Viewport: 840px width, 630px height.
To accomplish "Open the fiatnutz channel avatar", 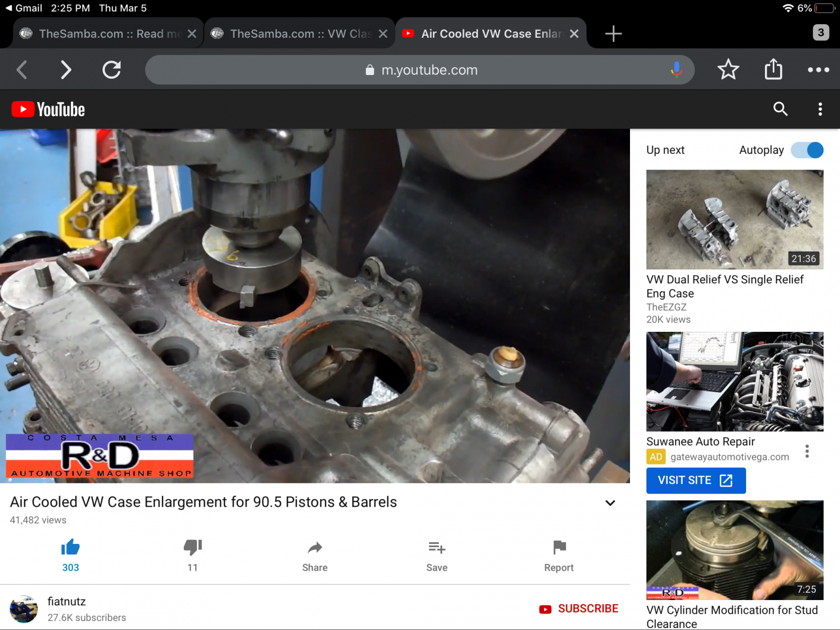I will tap(24, 609).
